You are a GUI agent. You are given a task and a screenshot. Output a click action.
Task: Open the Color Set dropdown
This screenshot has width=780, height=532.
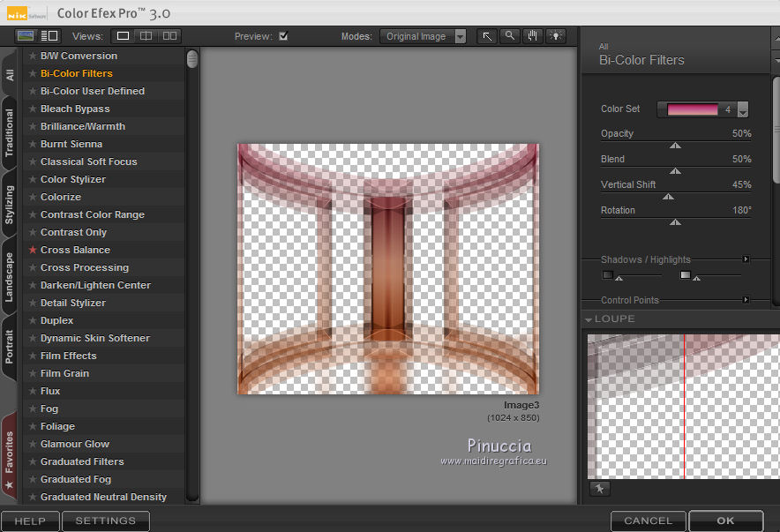point(742,110)
